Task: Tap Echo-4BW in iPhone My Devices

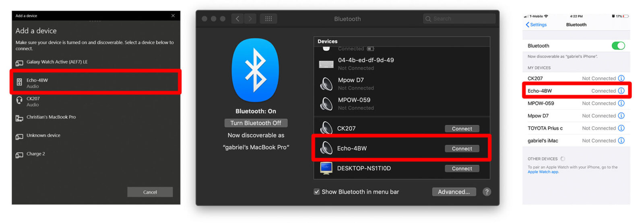Action: pyautogui.click(x=576, y=91)
